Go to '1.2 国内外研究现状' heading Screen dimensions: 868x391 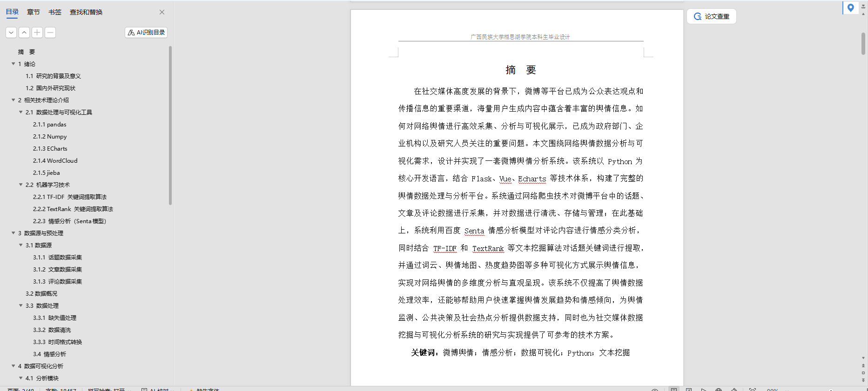click(50, 88)
